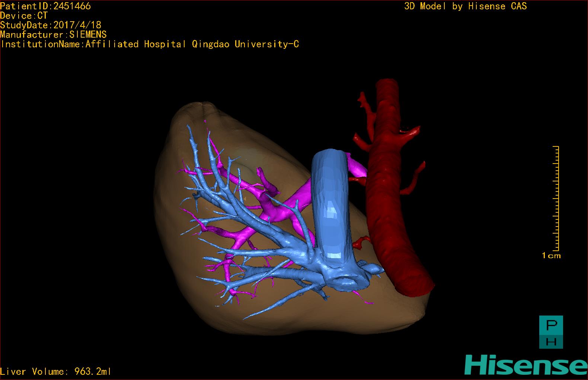This screenshot has width=588, height=380.
Task: Click the "3D Model by Hisense CAS" title
Action: [x=466, y=6]
